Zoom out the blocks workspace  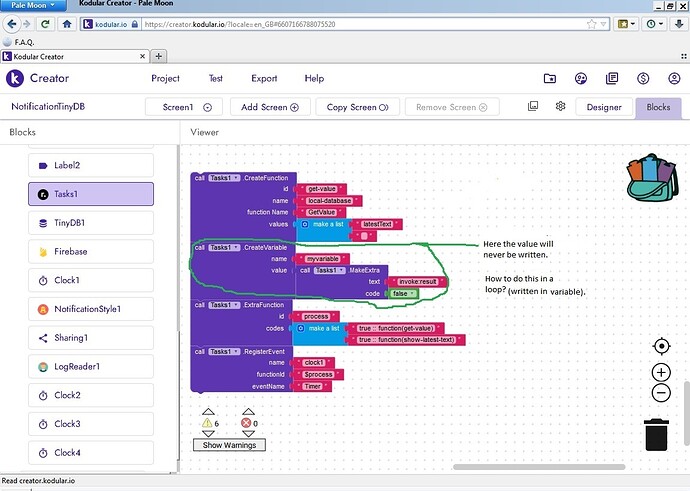661,393
